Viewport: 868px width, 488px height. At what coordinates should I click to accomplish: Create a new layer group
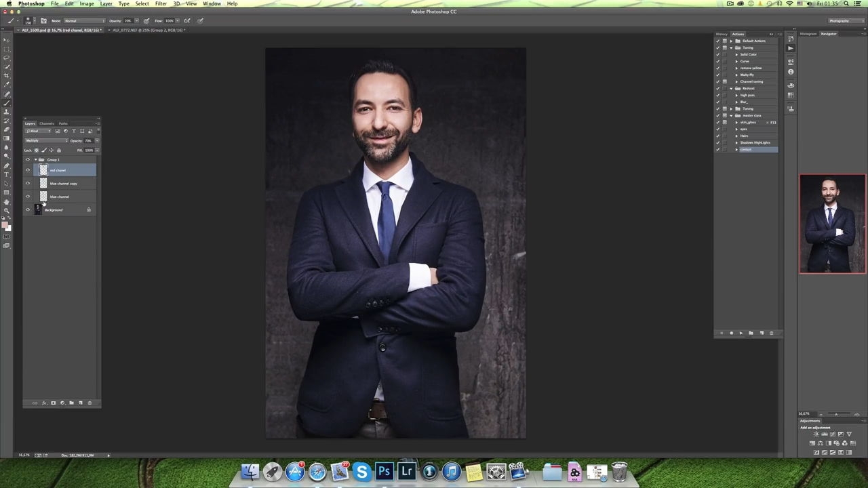[71, 403]
